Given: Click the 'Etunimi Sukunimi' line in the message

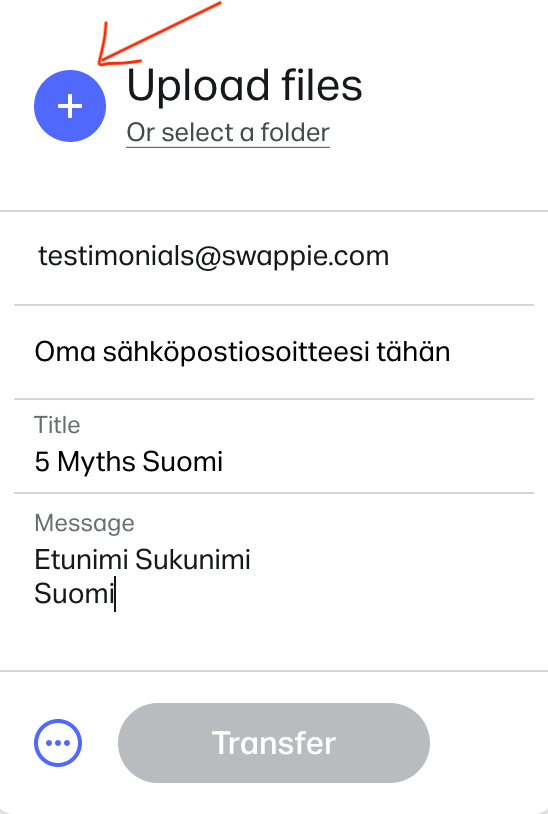Looking at the screenshot, I should (142, 560).
